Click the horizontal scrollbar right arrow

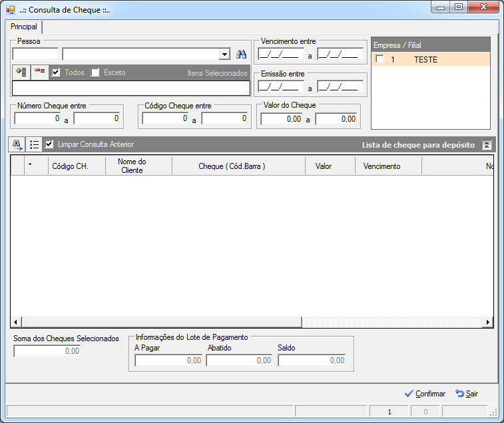pos(488,322)
